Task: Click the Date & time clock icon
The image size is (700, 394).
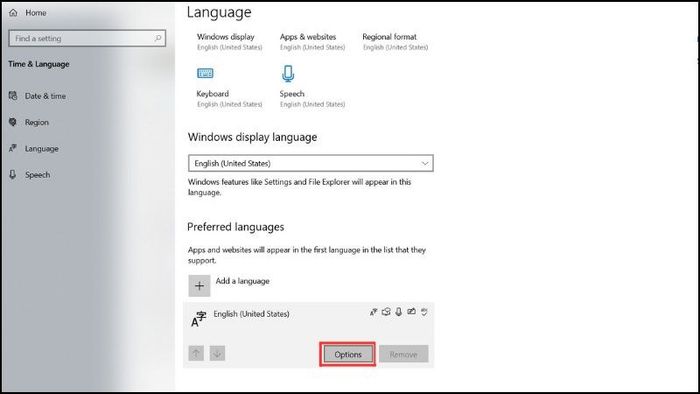Action: tap(13, 95)
